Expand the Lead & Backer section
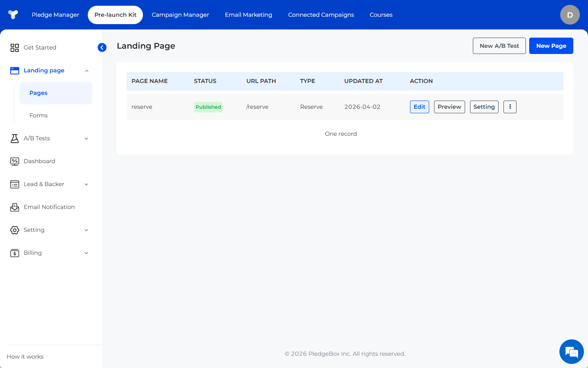The width and height of the screenshot is (588, 368). (86, 184)
